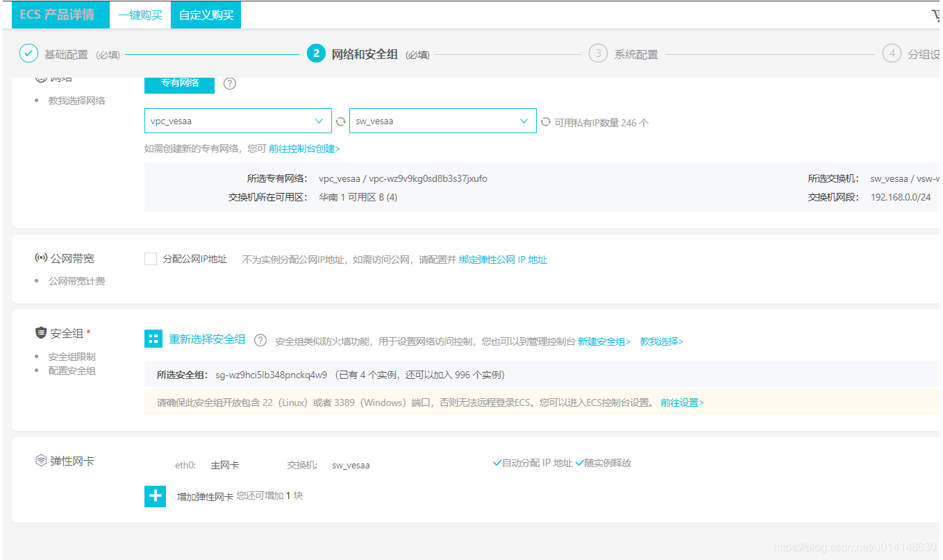Open the 前往控制台创建 link
The height and width of the screenshot is (560, 943).
[x=305, y=149]
